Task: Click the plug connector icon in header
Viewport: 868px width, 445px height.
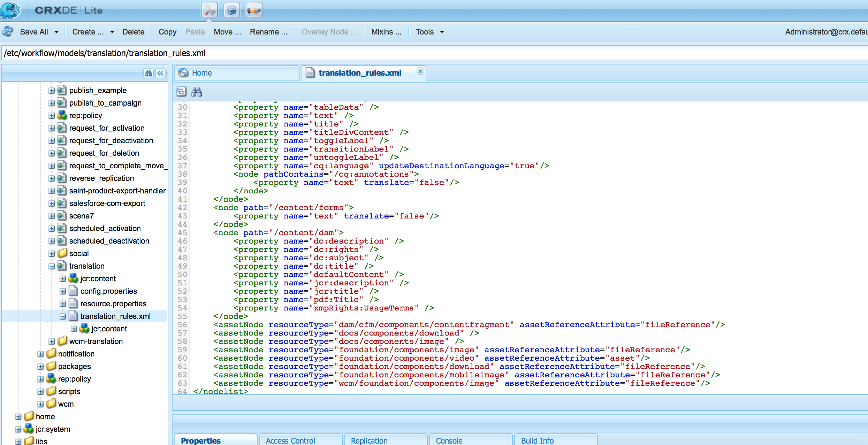Action: tap(254, 10)
